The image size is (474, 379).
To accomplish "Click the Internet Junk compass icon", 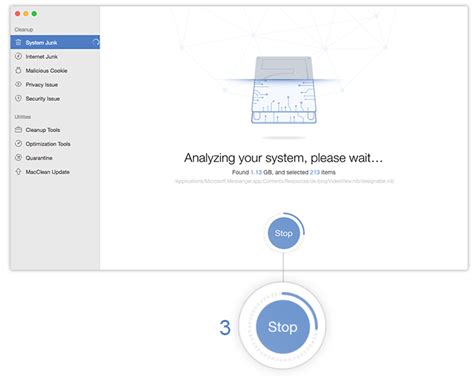I will [19, 56].
